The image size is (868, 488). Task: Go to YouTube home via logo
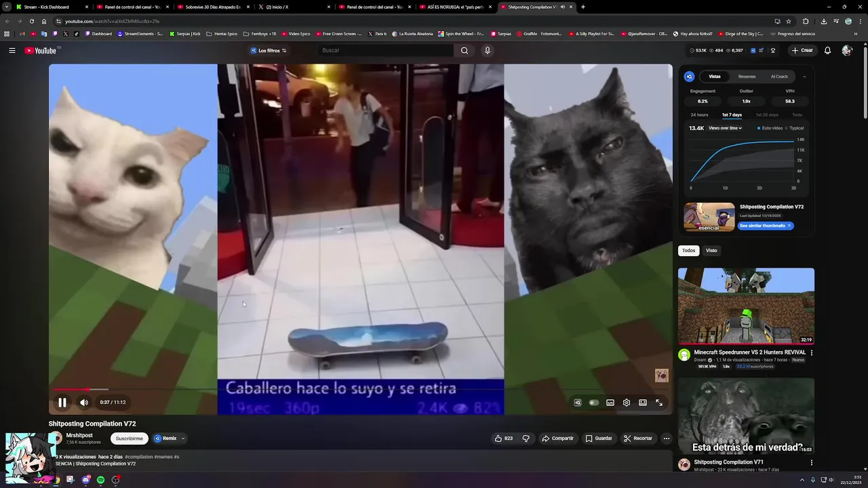pyautogui.click(x=41, y=50)
